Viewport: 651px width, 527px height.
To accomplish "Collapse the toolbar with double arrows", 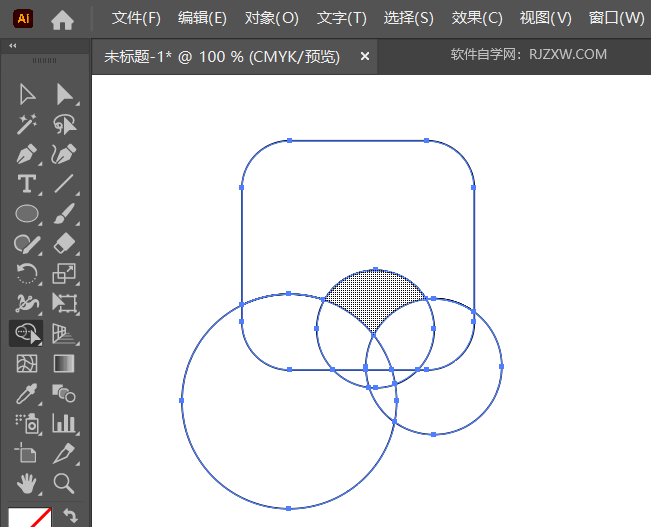I will point(13,46).
